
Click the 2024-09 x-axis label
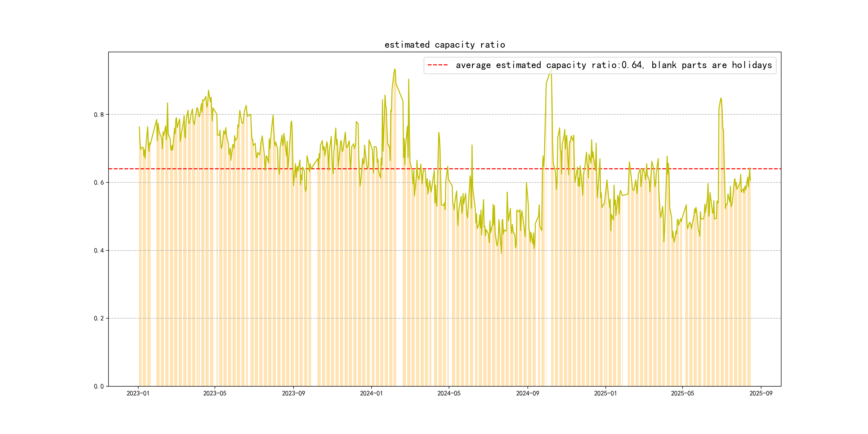coord(527,393)
